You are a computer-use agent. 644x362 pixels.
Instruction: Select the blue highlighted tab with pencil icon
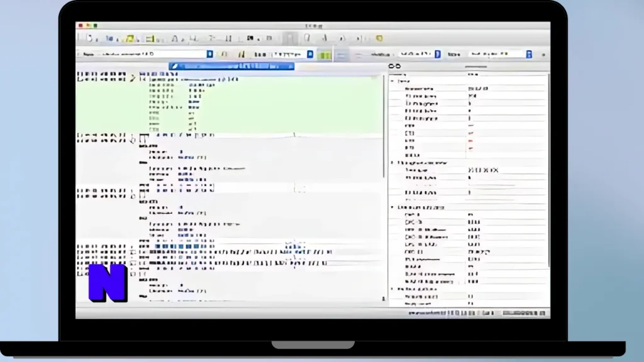[x=231, y=66]
